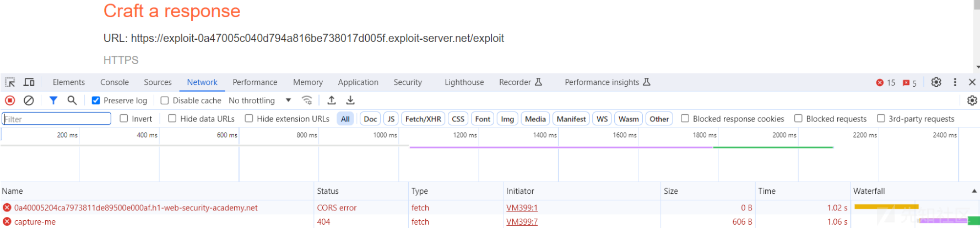Open DevTools settings gear
Viewport: 980px width, 228px height.
(936, 82)
